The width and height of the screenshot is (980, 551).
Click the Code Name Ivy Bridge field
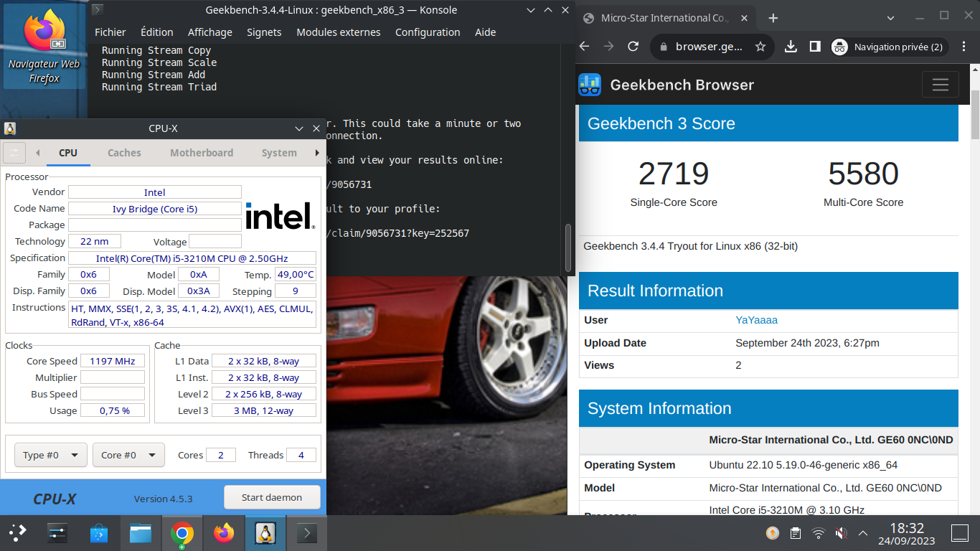[155, 208]
